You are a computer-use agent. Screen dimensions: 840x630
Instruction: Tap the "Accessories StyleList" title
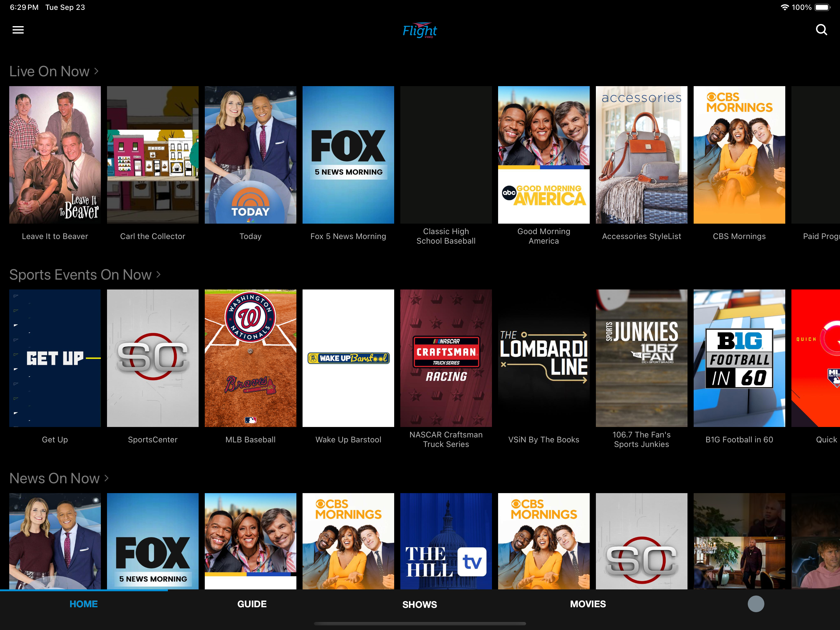coord(642,236)
